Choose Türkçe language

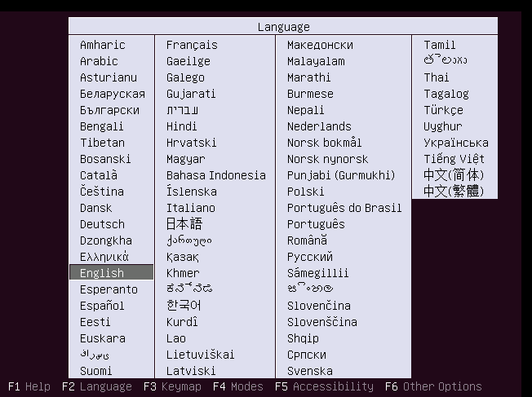[x=443, y=110]
